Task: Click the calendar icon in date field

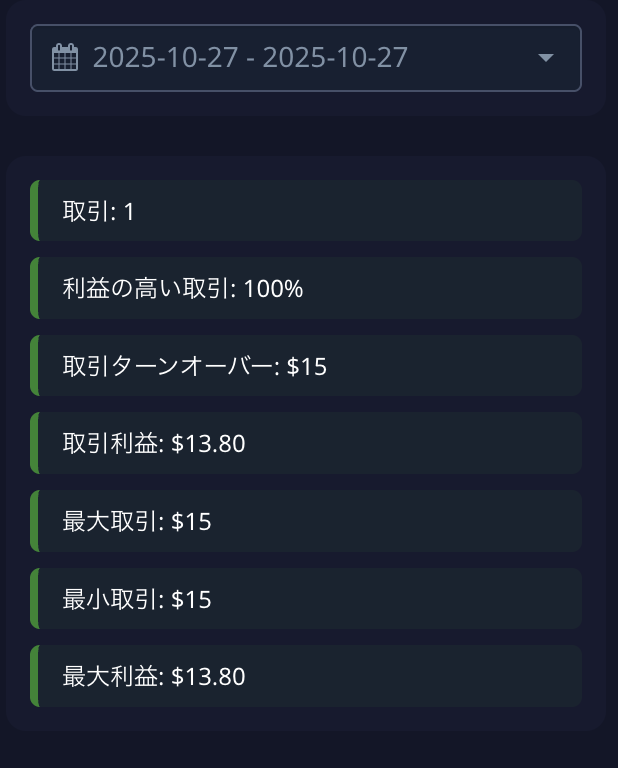Action: (65, 58)
